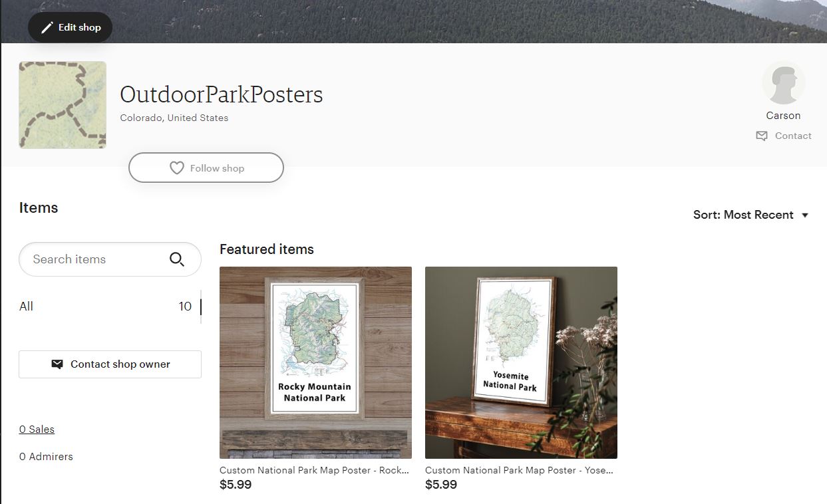Open the Yosemite National Park poster thumbnail
827x504 pixels.
tap(521, 362)
